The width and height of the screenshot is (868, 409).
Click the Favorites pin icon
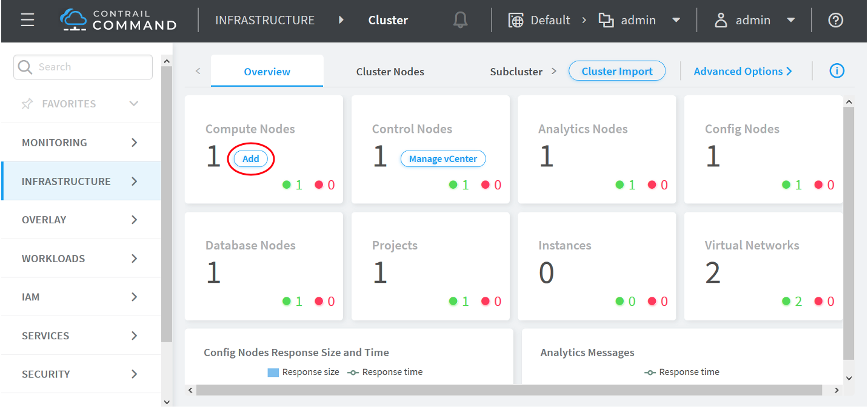click(27, 104)
